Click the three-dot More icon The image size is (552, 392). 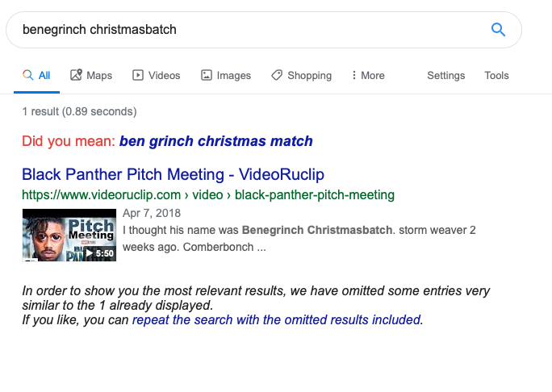point(354,75)
